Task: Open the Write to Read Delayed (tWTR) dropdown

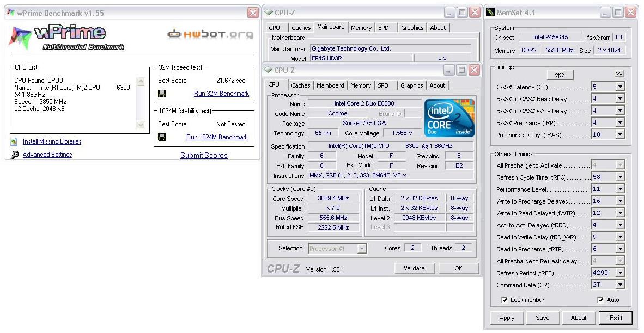Action: click(620, 213)
